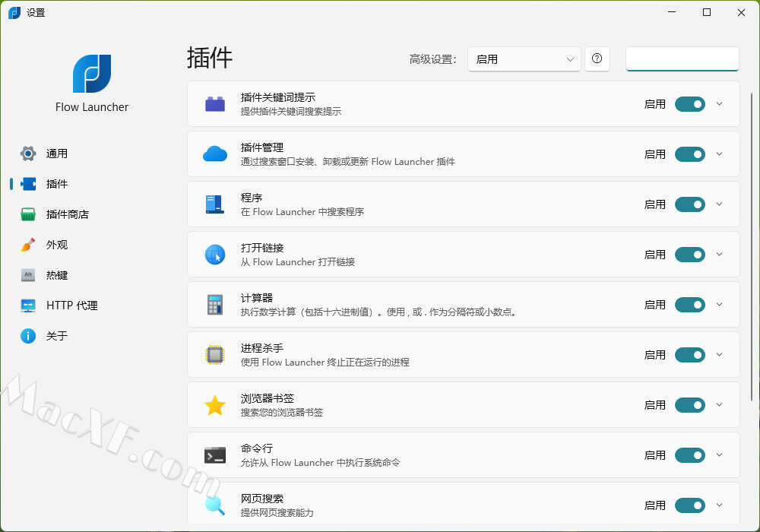
Task: Open the 插件商店 section
Action: coord(67,214)
